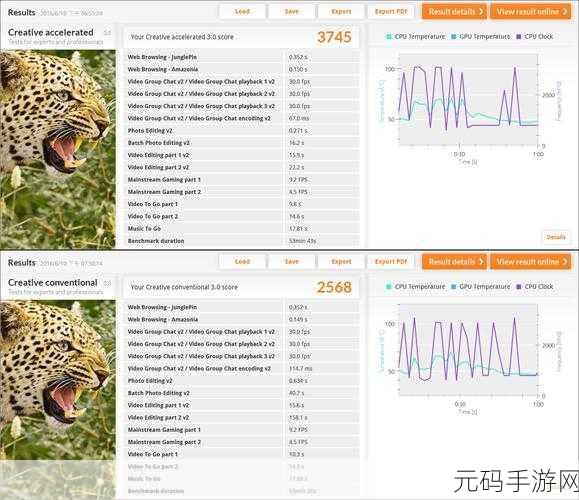Select the Creative conventional heading
The height and width of the screenshot is (500, 579).
[53, 282]
